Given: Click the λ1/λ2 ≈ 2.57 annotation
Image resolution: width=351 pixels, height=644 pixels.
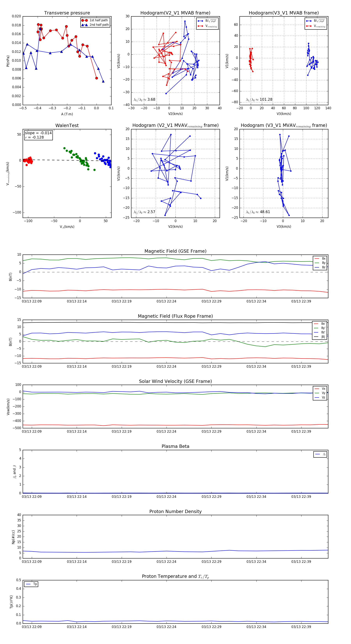Looking at the screenshot, I should [144, 212].
